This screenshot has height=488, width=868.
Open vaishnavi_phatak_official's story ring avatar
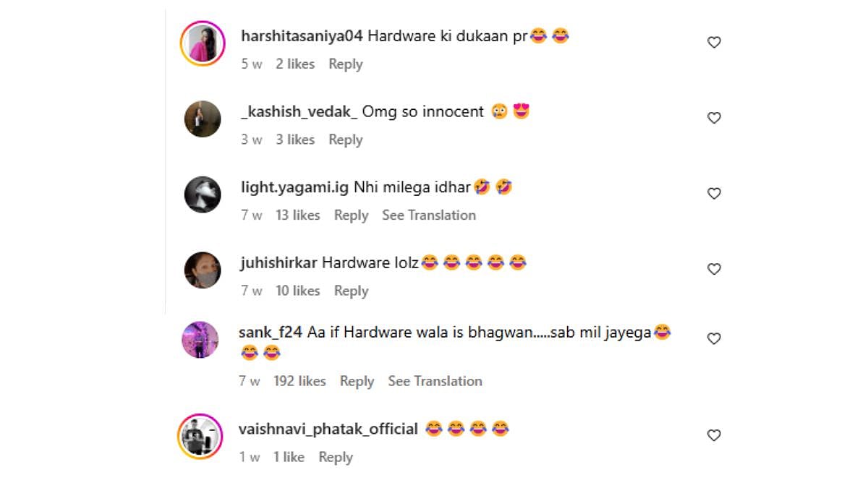coord(200,436)
